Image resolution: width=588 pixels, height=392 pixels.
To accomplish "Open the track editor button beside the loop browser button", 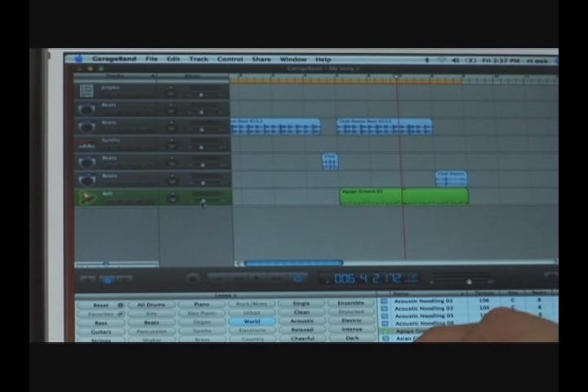I will click(x=125, y=278).
